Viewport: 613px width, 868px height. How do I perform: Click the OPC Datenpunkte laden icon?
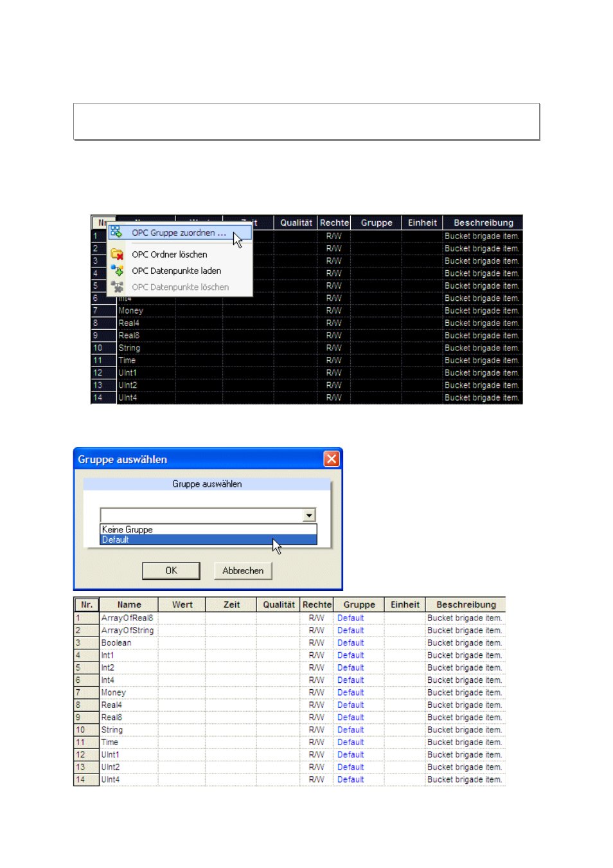[117, 271]
